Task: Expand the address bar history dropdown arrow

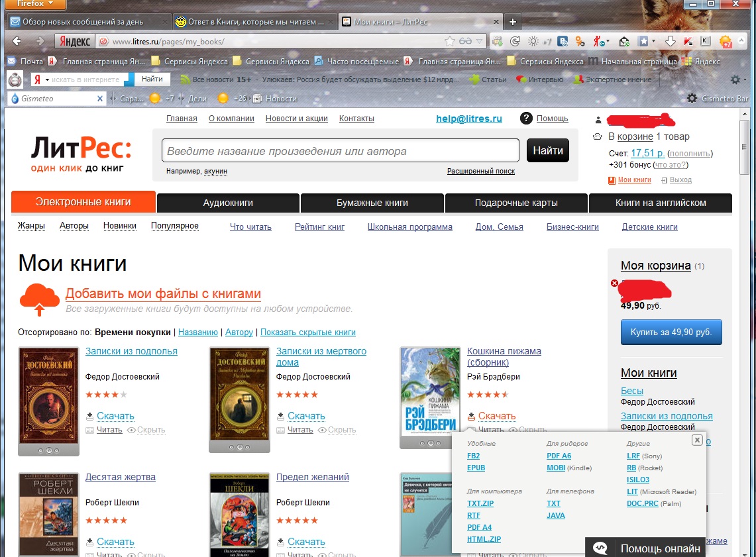Action: (479, 42)
